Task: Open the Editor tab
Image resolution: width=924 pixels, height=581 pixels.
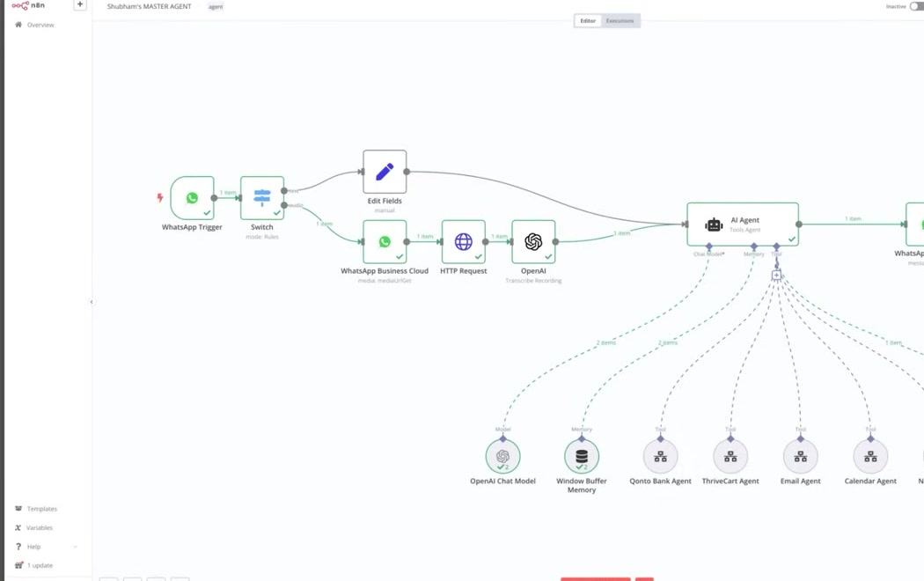Action: pyautogui.click(x=587, y=20)
